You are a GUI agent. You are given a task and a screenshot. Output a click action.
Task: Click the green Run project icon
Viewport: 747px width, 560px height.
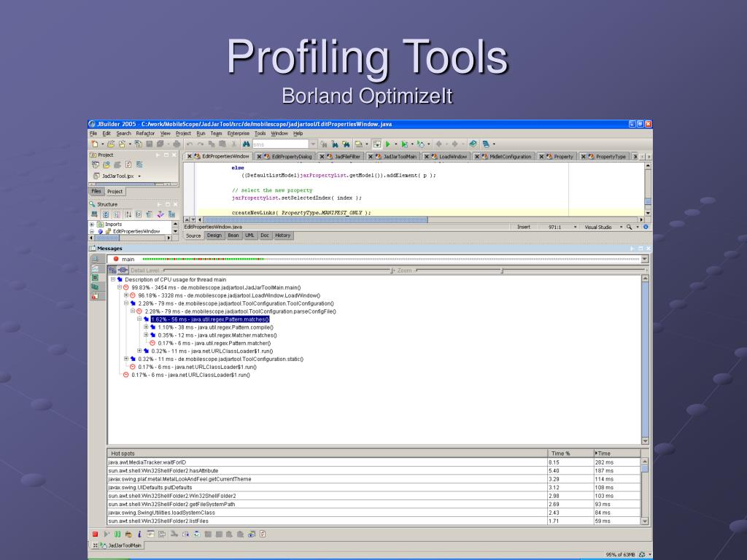pyautogui.click(x=388, y=144)
